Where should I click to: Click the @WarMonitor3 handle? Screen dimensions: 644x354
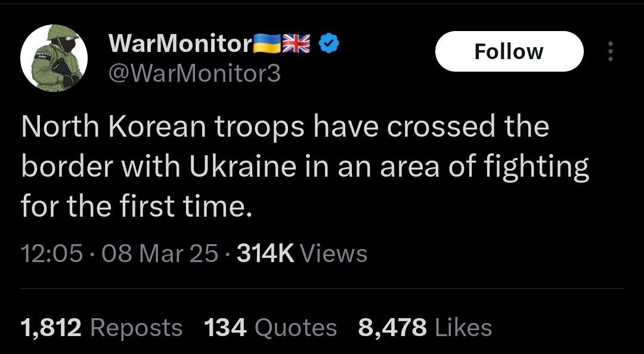(x=194, y=73)
